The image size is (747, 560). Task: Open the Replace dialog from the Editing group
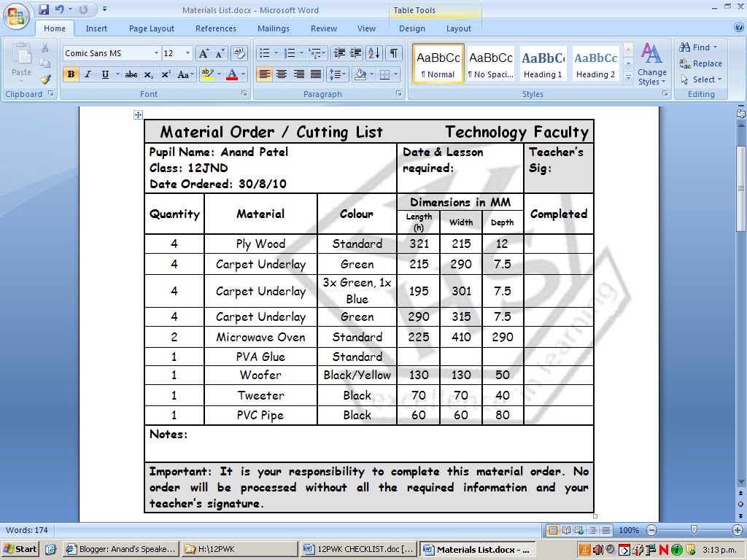pos(701,63)
